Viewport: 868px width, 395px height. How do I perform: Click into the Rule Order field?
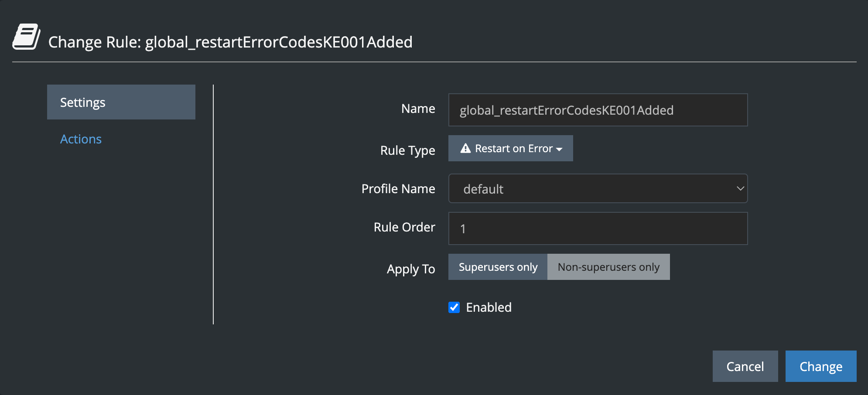tap(598, 229)
